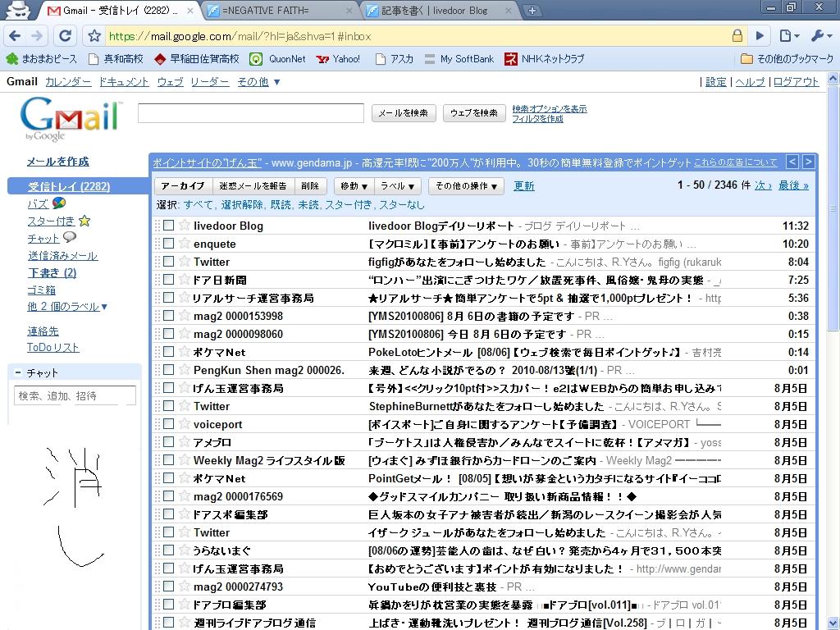Click the ログアウト link

[796, 82]
